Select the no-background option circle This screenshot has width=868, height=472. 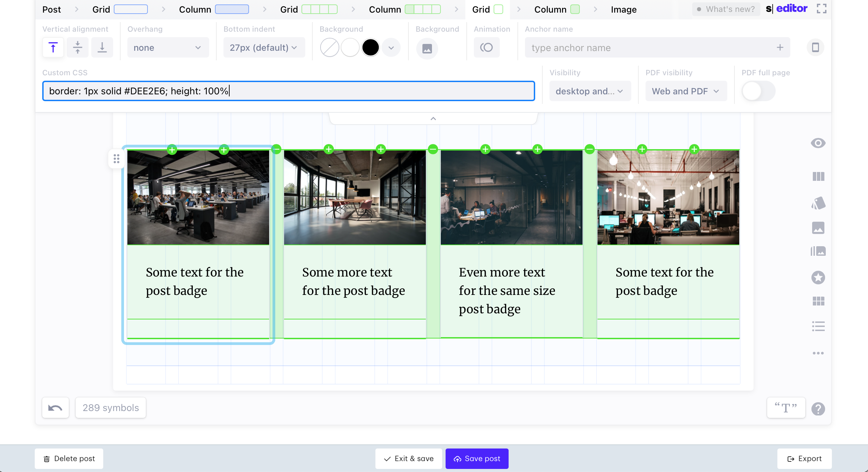coord(329,48)
